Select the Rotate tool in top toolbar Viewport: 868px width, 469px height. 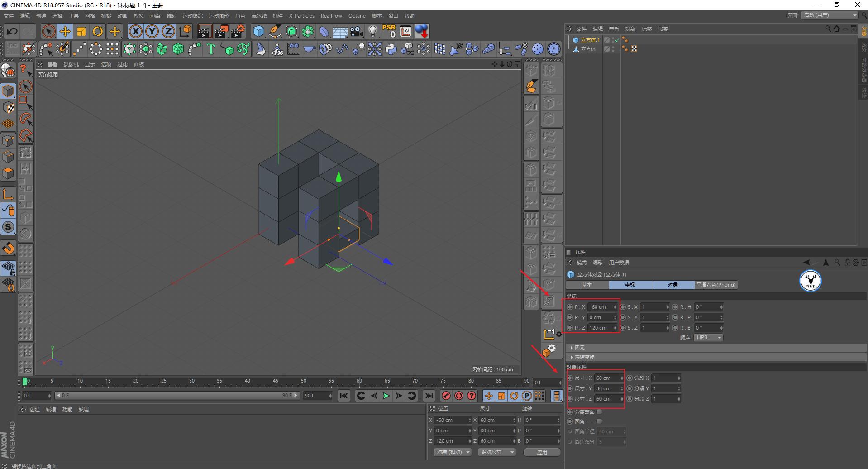[x=98, y=31]
